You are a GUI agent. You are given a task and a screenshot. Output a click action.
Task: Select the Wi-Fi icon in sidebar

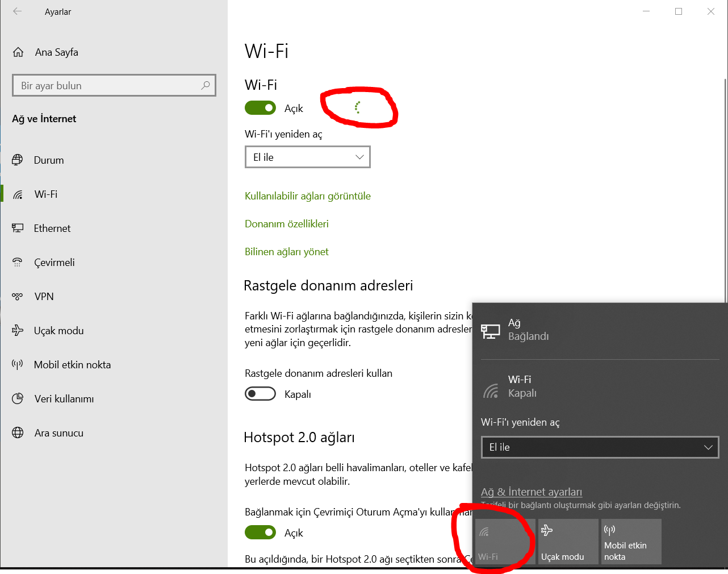click(18, 194)
